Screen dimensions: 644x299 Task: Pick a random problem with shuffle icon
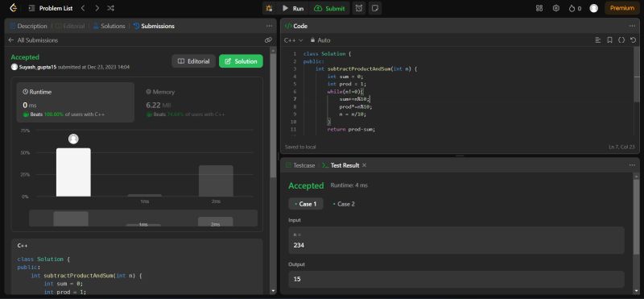110,8
